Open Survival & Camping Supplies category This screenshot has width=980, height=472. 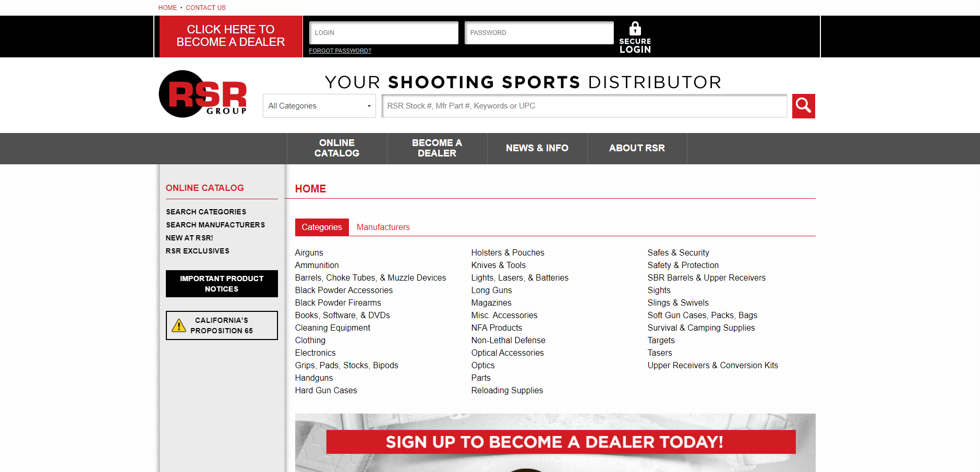(x=701, y=328)
